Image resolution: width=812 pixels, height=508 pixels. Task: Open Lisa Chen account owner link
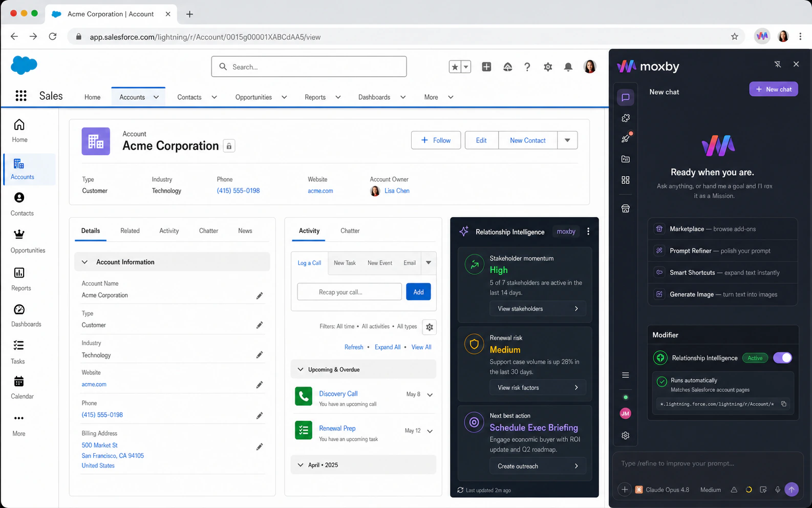pyautogui.click(x=397, y=191)
